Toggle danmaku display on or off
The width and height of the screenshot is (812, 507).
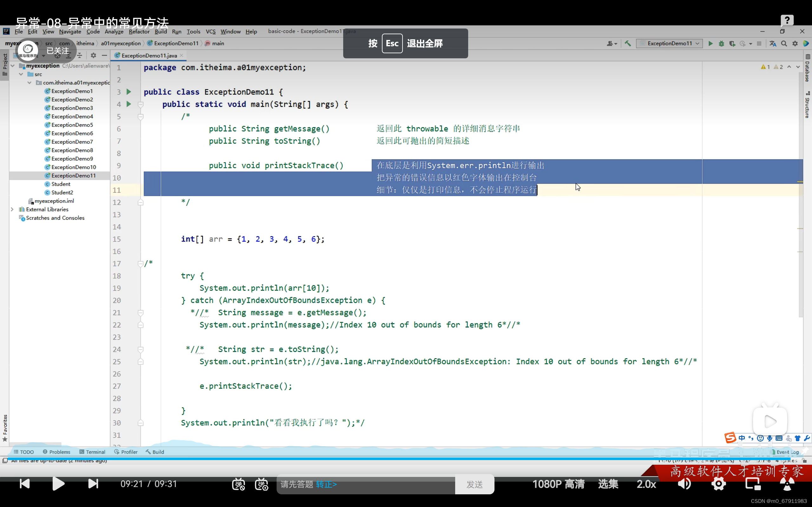coord(238,484)
